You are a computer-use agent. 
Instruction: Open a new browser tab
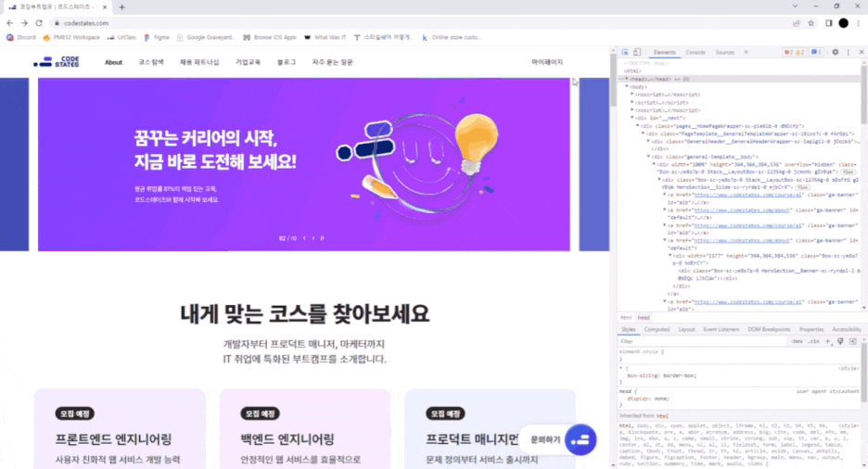(x=121, y=7)
